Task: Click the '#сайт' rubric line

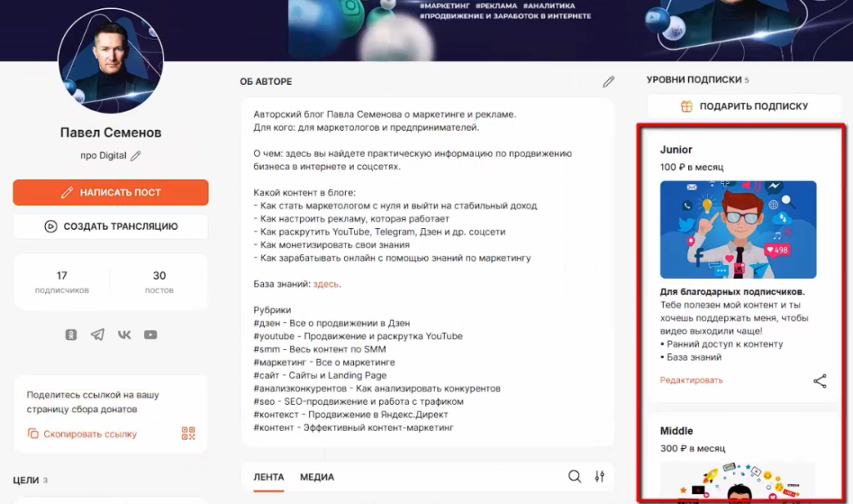Action: [x=320, y=376]
